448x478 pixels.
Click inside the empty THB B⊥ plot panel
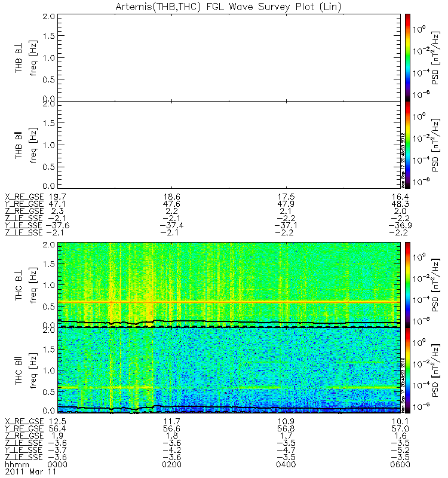(229, 57)
